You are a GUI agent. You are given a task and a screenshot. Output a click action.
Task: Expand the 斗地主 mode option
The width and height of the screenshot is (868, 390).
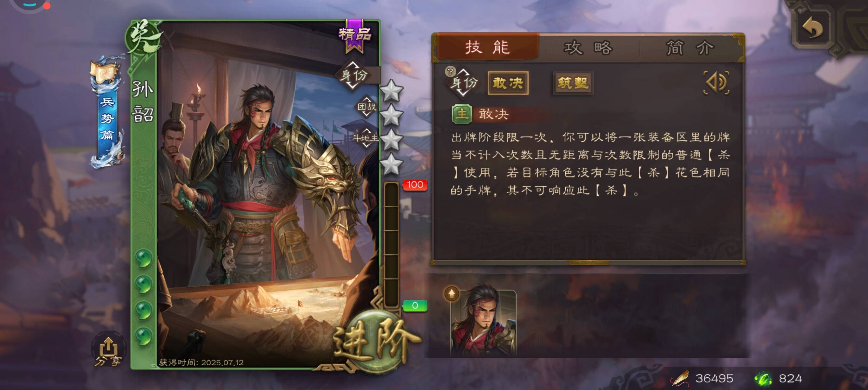[366, 138]
